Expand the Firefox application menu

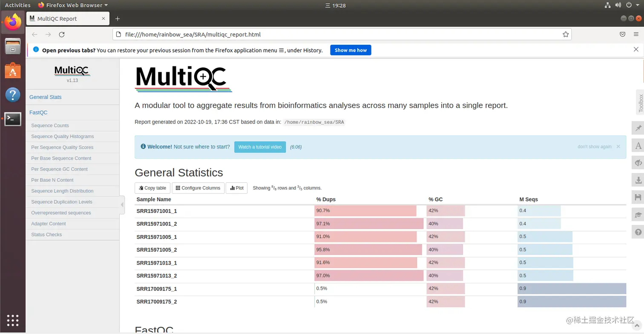click(x=636, y=34)
